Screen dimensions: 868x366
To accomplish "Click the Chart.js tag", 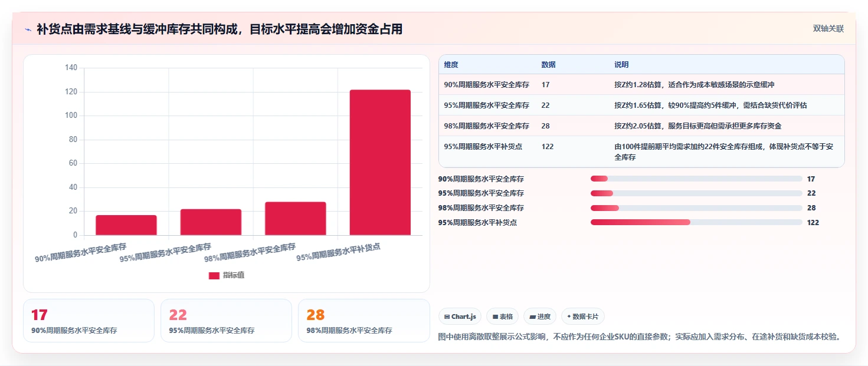I will point(460,316).
